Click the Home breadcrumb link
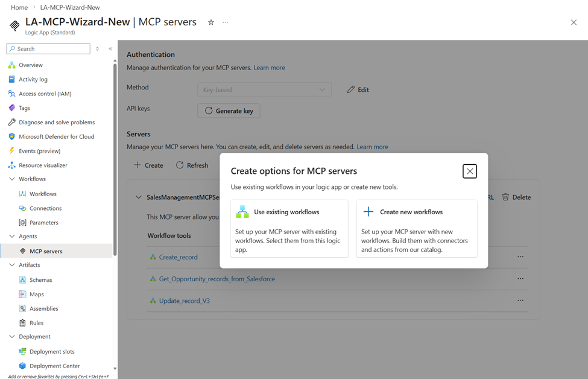Image resolution: width=588 pixels, height=379 pixels. coord(19,7)
